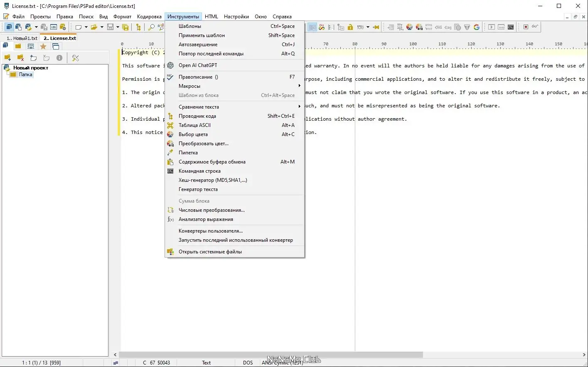The image size is (588, 367).
Task: Click the DOS line-ending status bar entry
Action: [x=248, y=363]
